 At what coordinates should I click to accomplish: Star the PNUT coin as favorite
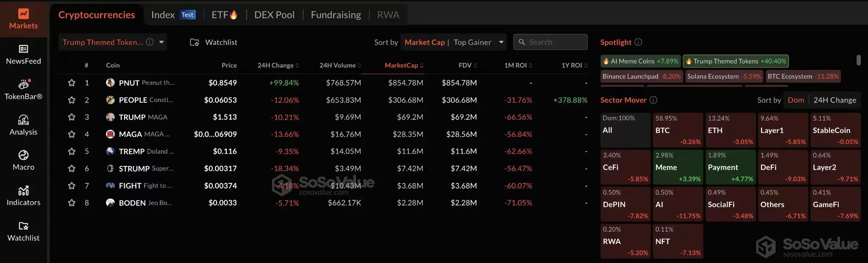tap(72, 83)
